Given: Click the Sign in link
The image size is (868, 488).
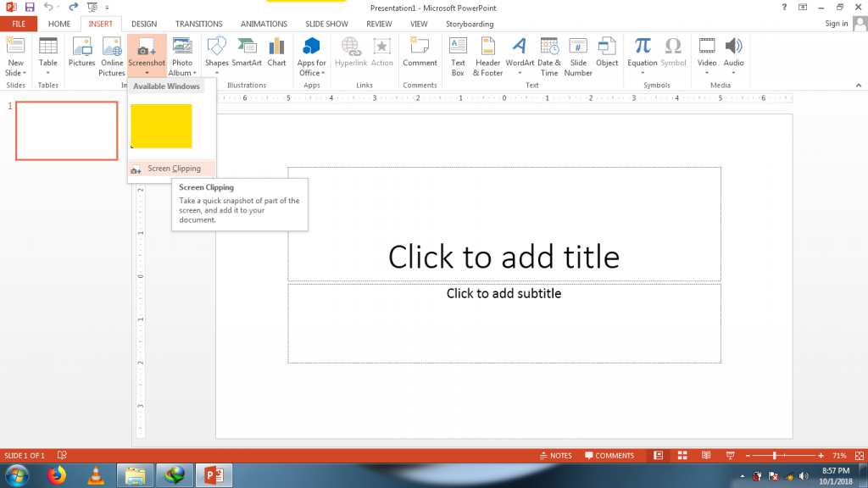Looking at the screenshot, I should tap(836, 24).
